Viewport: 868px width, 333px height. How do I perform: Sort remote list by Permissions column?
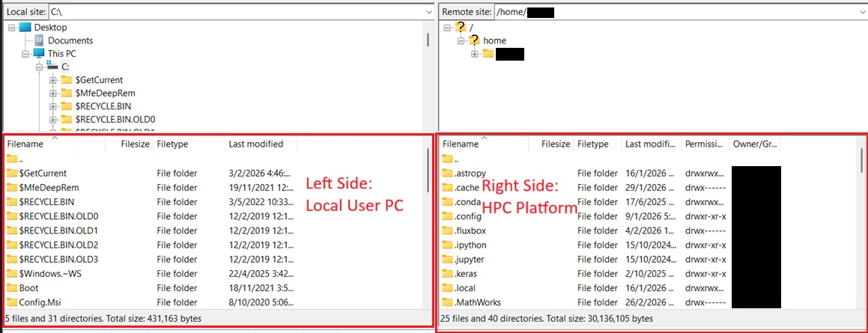pos(705,144)
